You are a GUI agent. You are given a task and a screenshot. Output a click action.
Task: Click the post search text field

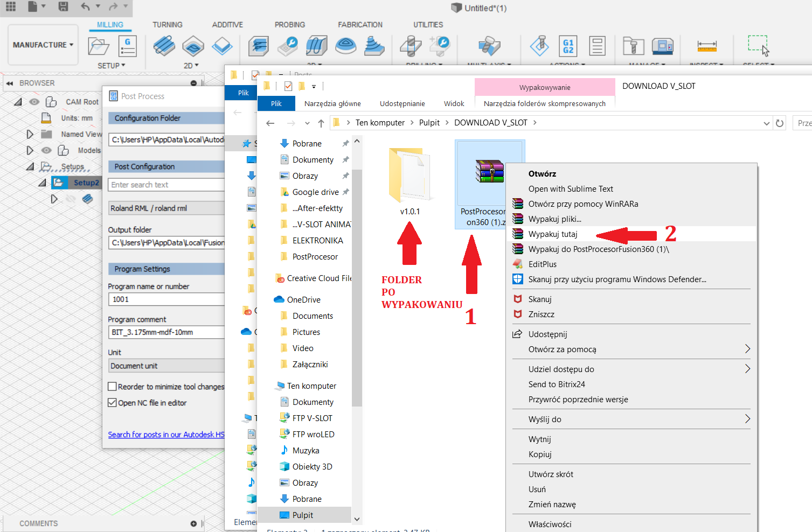166,185
